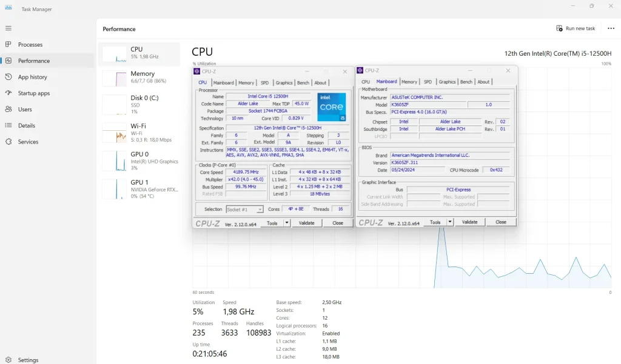Select GPU 1 NVIDIA GeForce RTX item

click(x=139, y=189)
